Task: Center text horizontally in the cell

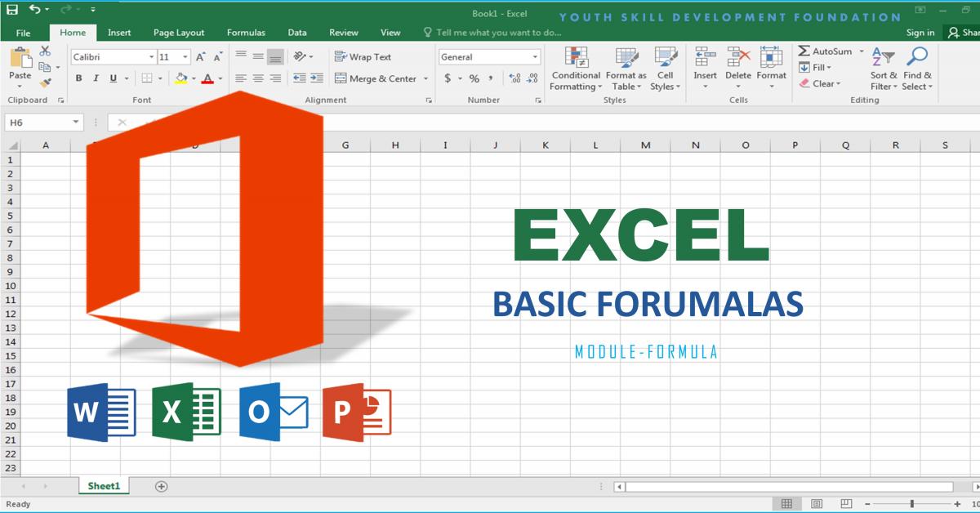Action: [258, 78]
